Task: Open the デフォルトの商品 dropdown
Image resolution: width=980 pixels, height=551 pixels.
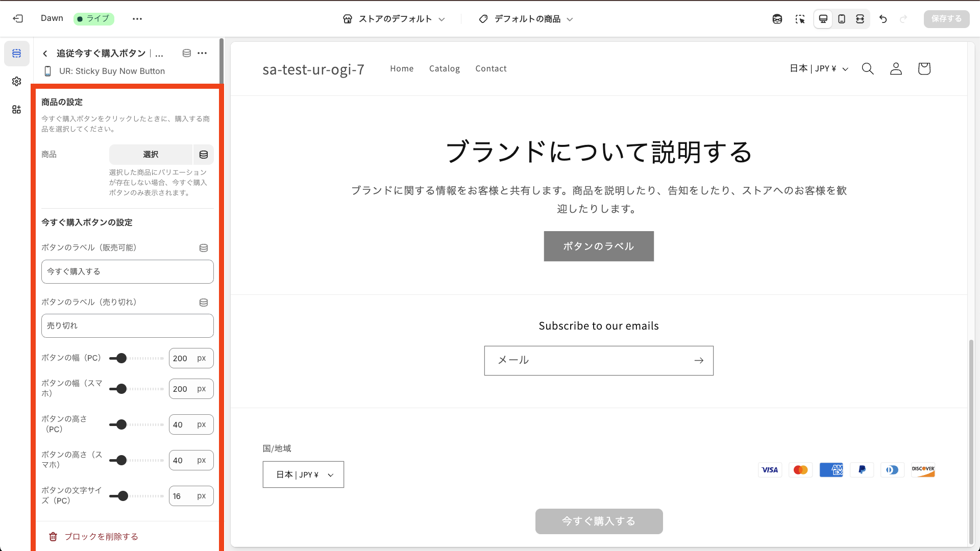Action: 526,19
